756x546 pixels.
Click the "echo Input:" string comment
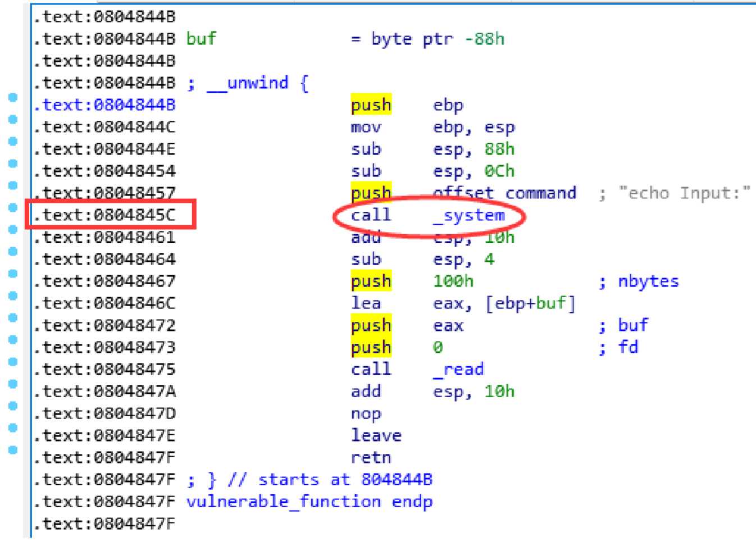[684, 193]
